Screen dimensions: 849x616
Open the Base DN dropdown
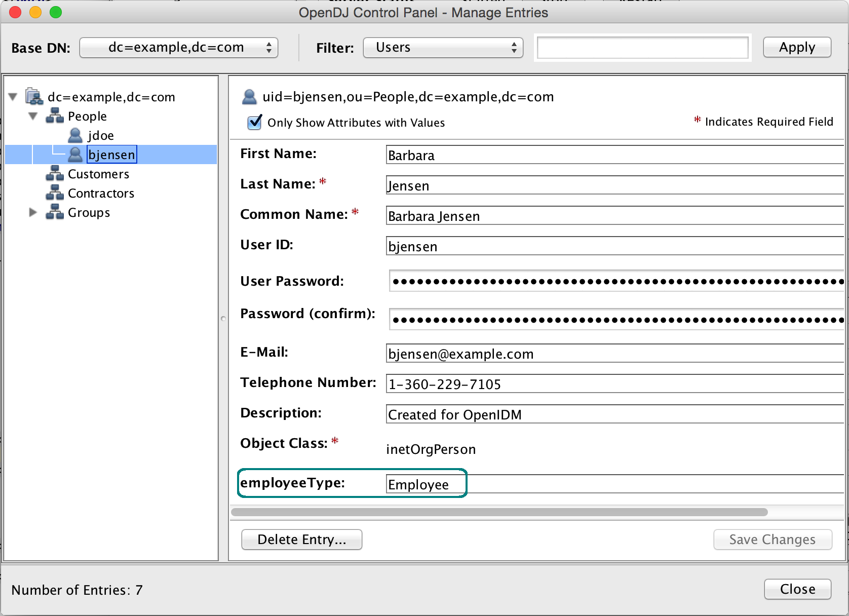click(179, 48)
